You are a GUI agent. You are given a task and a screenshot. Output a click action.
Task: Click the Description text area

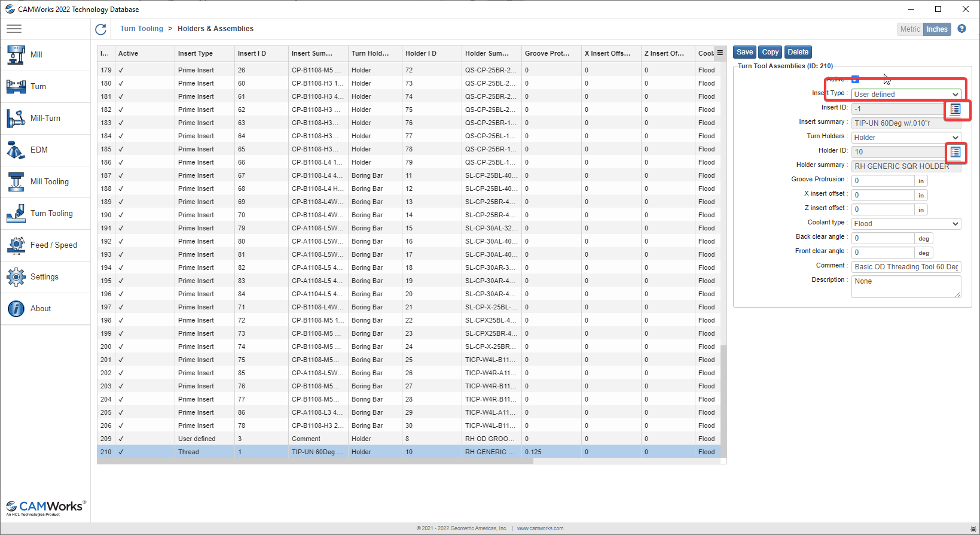point(906,287)
